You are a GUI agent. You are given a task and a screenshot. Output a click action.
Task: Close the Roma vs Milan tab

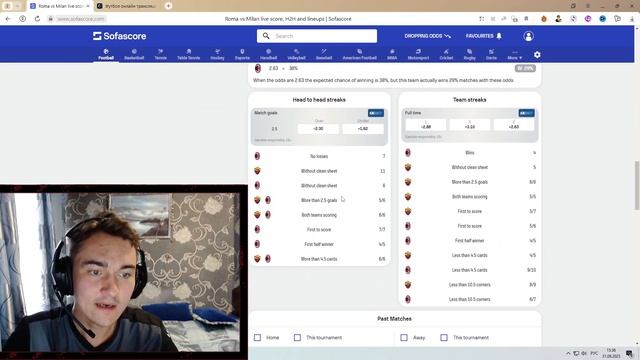tap(88, 6)
